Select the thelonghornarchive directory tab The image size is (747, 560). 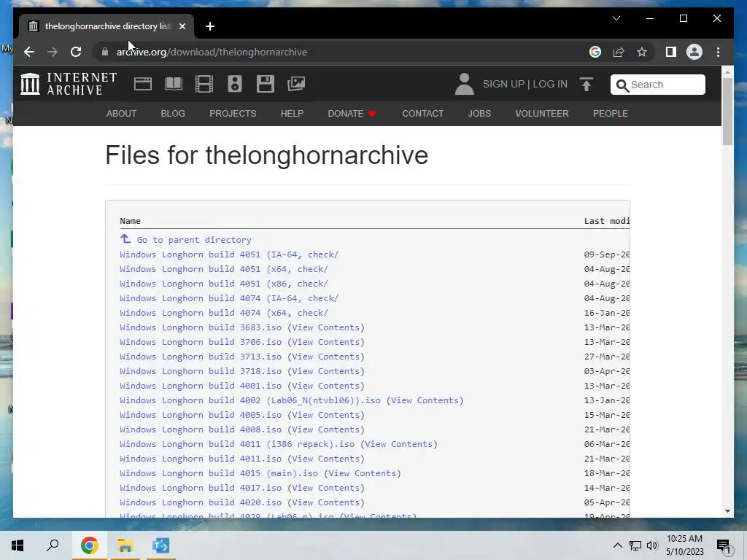coord(107,26)
